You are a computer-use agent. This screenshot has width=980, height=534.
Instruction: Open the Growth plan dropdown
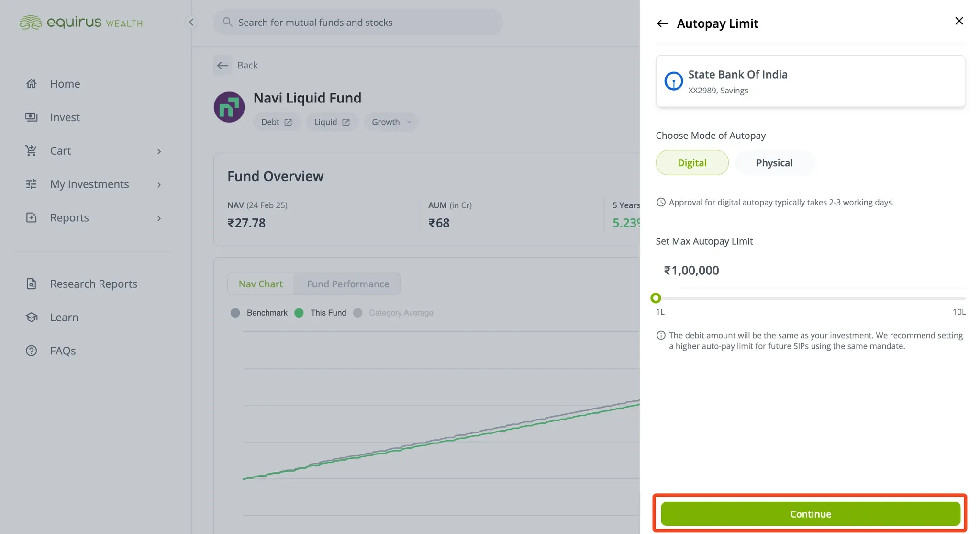tap(391, 122)
